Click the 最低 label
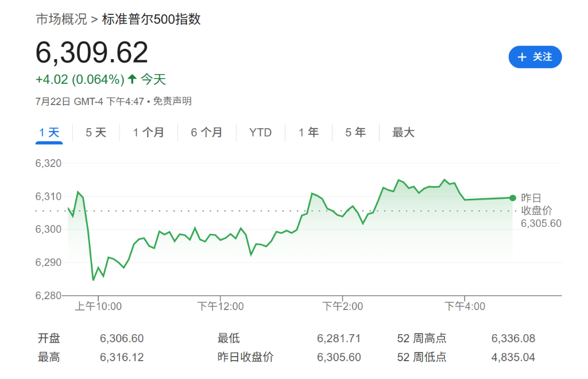The height and width of the screenshot is (379, 588). 229,338
